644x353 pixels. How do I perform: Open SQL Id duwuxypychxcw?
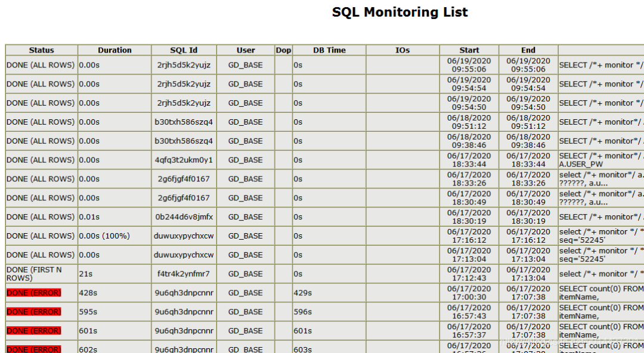point(185,236)
